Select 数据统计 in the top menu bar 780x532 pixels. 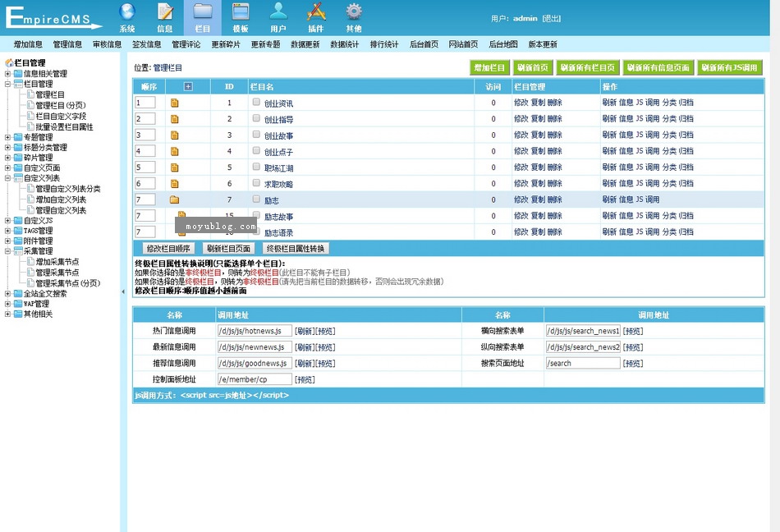coord(344,44)
